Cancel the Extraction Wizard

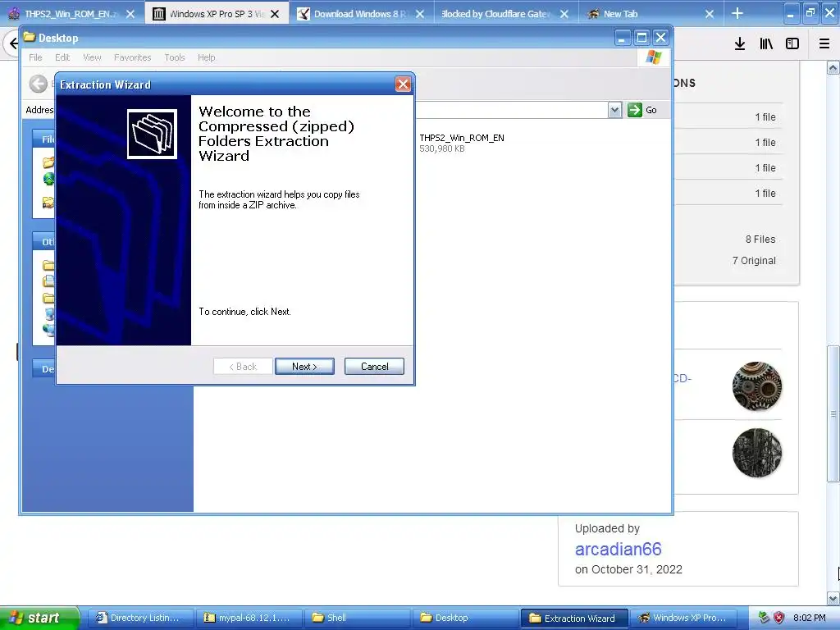[x=374, y=367]
